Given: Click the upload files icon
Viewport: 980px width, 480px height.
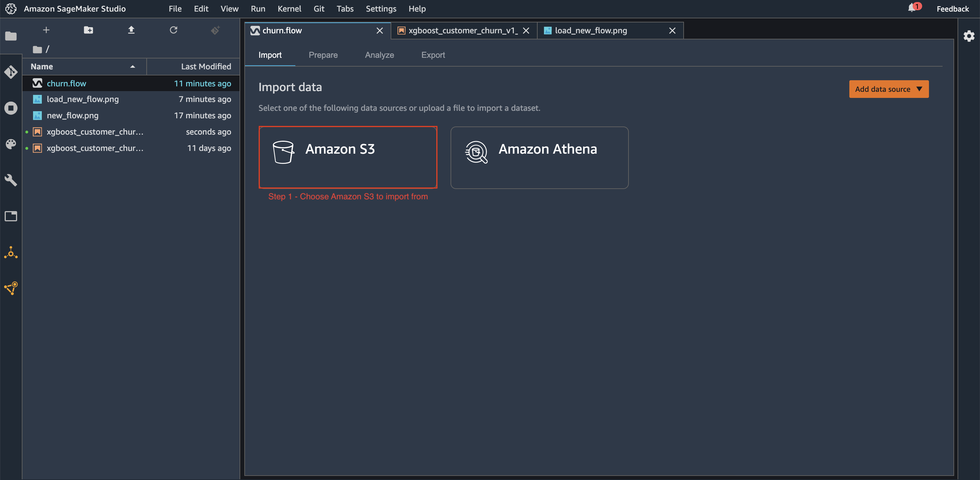Looking at the screenshot, I should point(131,30).
